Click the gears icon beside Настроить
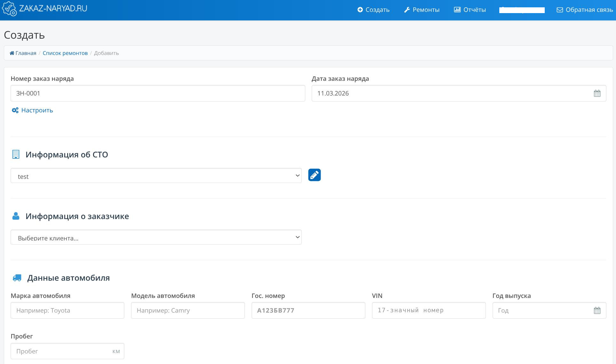 pyautogui.click(x=15, y=110)
